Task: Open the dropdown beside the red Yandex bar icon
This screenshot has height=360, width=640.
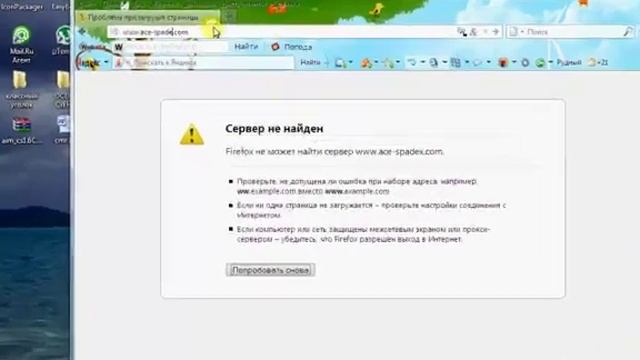Action: pyautogui.click(x=514, y=62)
